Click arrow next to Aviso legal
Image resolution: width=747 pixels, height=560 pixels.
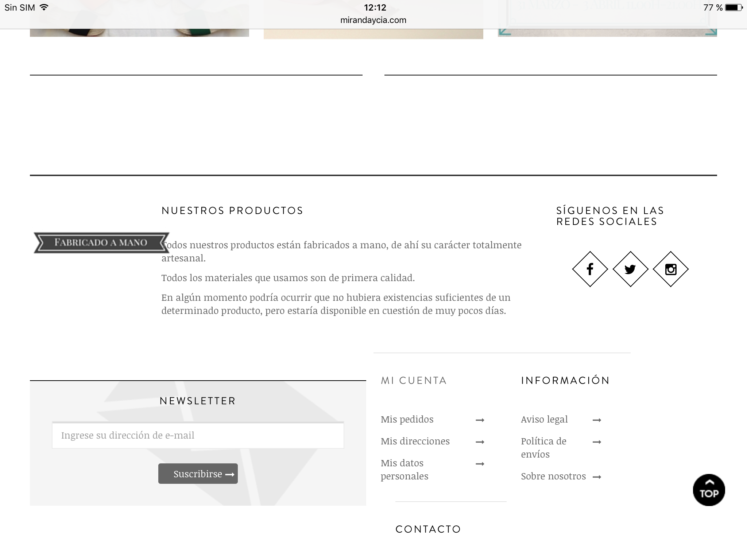[597, 420]
